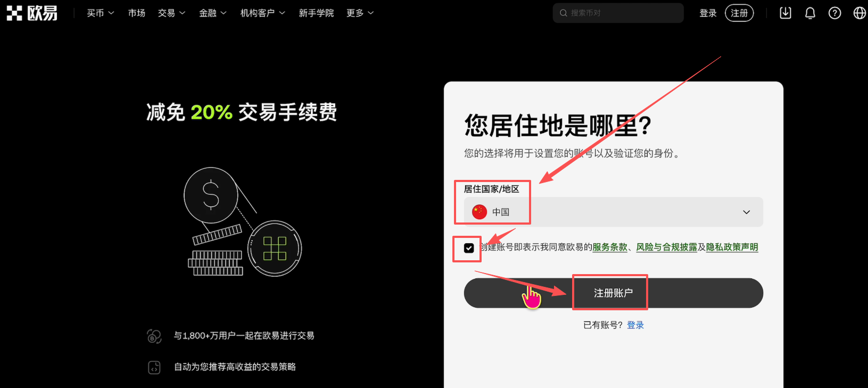Click the QR code coin illustration
The image size is (868, 388).
point(275,249)
